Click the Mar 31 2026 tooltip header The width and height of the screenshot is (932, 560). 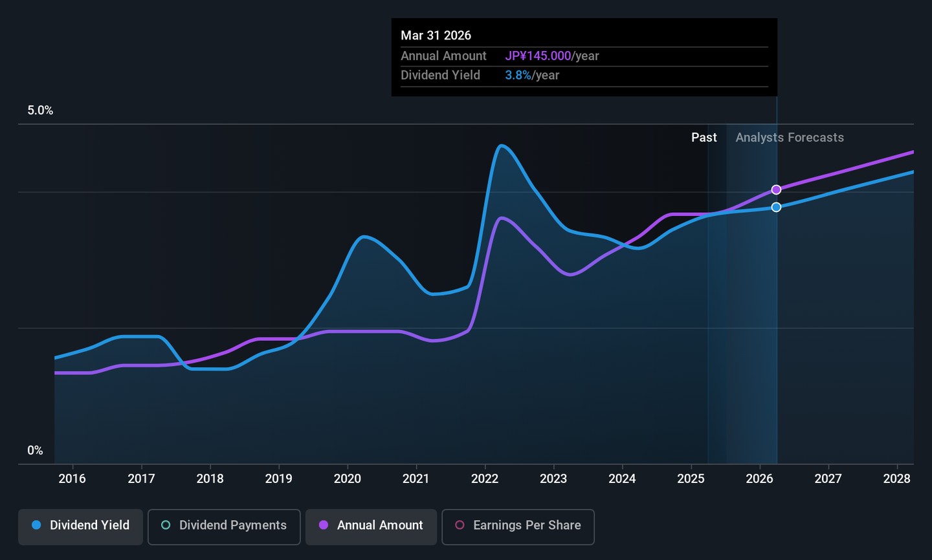click(436, 36)
